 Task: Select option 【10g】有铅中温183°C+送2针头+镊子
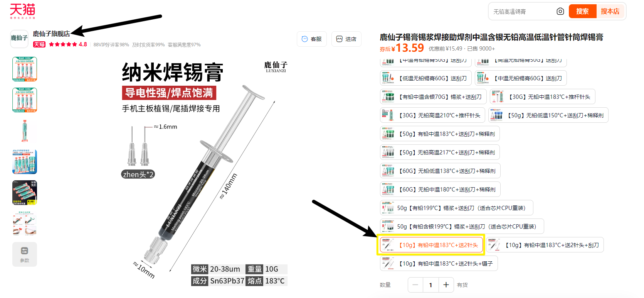439,264
